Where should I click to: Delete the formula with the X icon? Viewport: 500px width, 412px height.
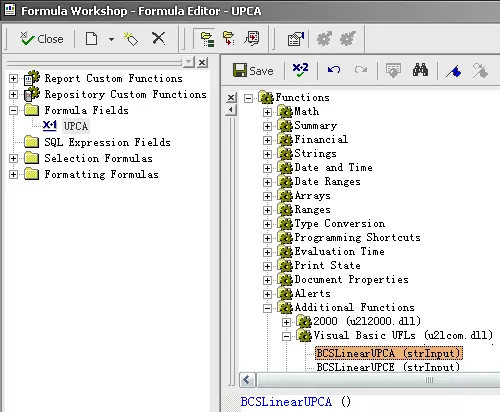pos(158,38)
